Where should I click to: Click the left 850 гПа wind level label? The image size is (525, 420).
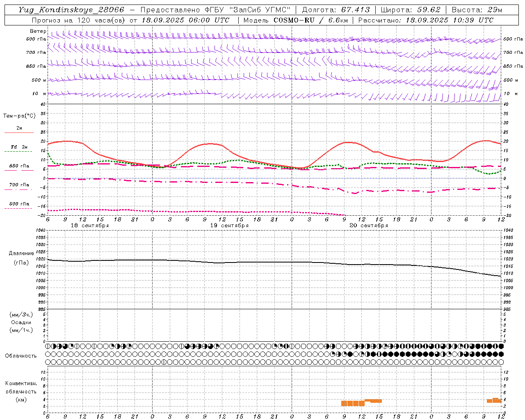[36, 66]
